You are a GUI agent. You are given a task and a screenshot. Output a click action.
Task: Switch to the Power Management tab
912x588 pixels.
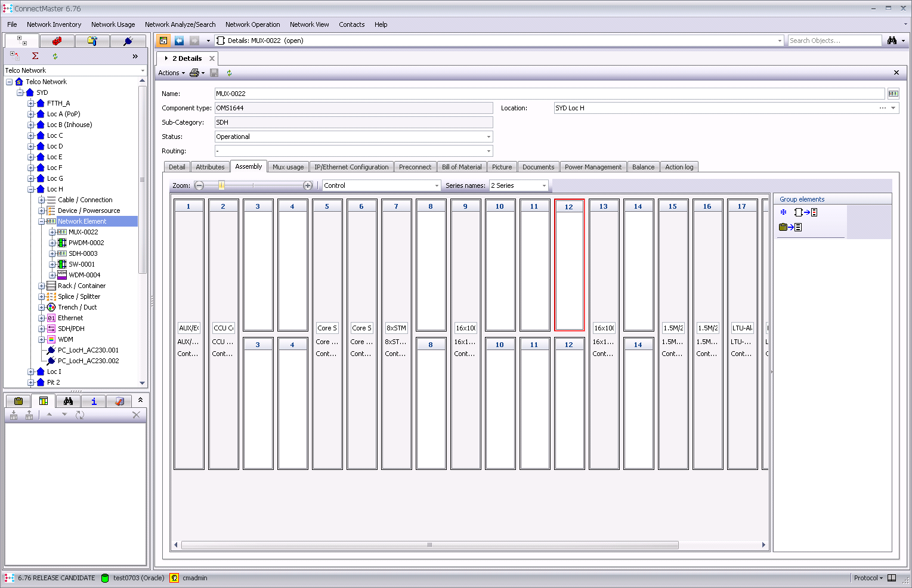(x=593, y=167)
